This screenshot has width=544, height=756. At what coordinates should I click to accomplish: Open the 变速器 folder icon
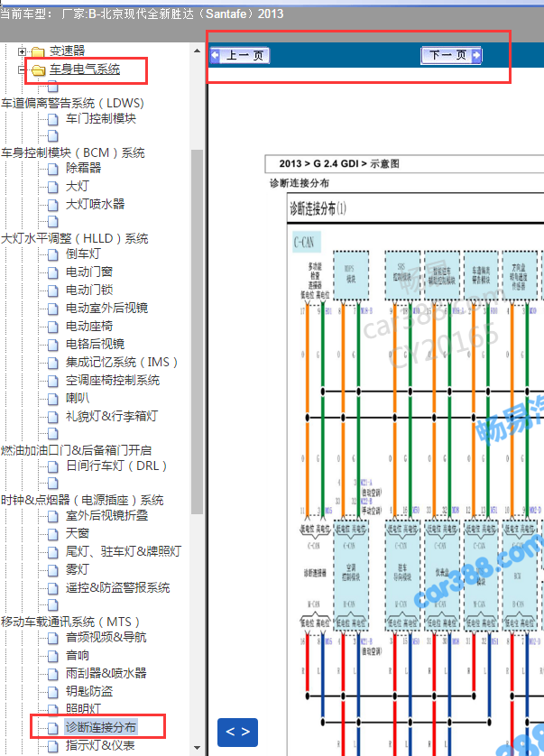click(x=38, y=51)
